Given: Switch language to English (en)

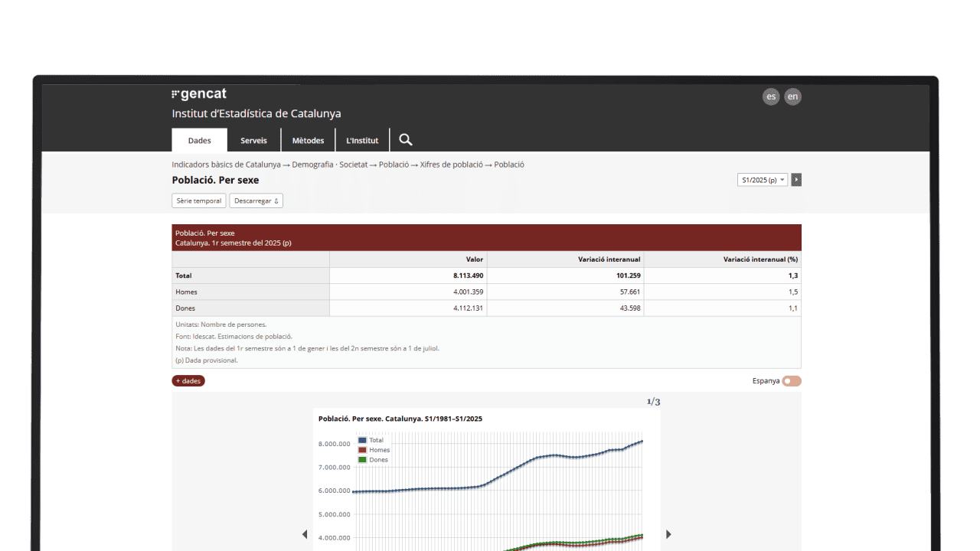Looking at the screenshot, I should click(792, 96).
